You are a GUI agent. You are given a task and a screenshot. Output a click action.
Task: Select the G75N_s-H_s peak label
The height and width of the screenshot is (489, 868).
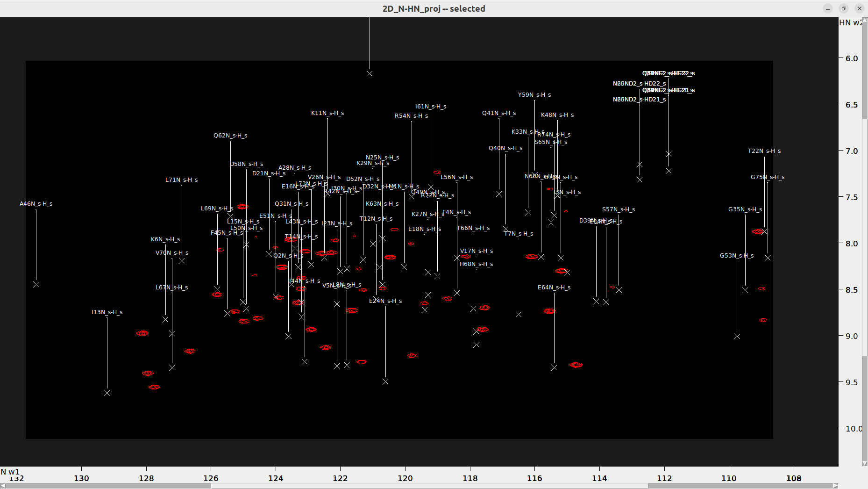[x=768, y=177]
